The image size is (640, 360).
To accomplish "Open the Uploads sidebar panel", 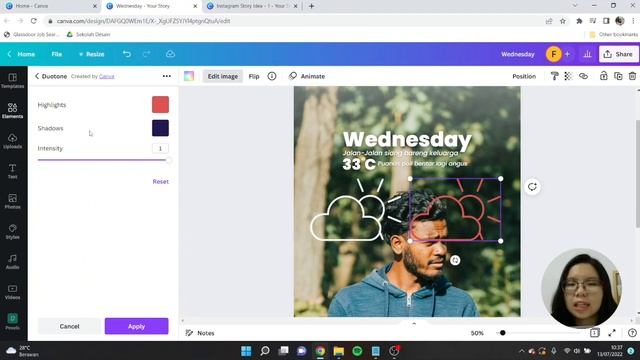I will [12, 141].
